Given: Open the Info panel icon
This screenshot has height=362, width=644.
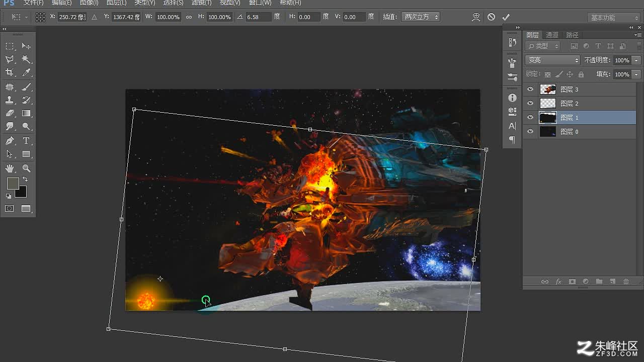Looking at the screenshot, I should tap(512, 98).
